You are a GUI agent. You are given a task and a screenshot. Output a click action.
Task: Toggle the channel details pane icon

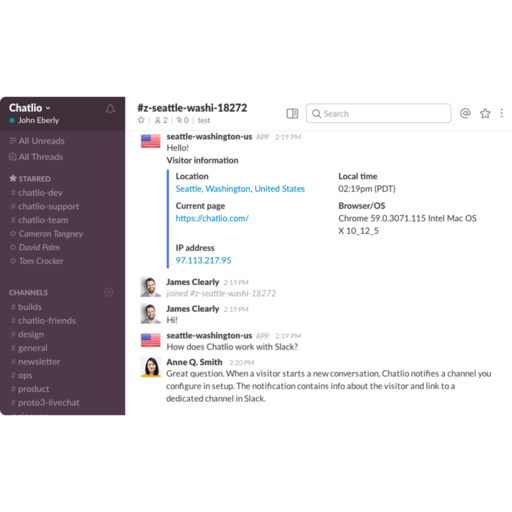click(292, 114)
